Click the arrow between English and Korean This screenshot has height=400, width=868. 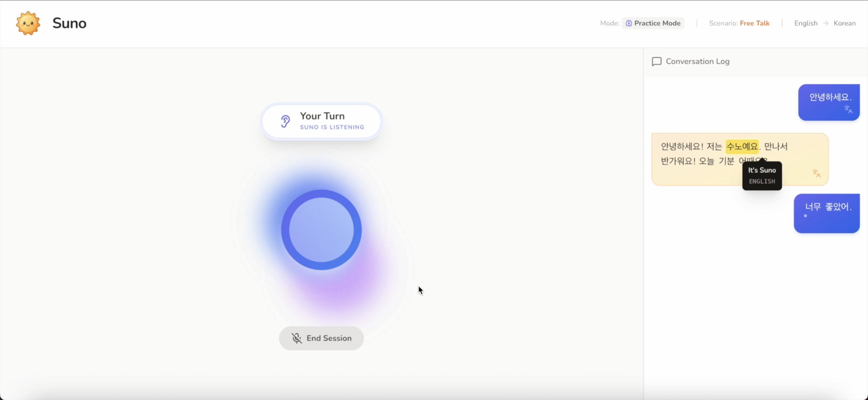[826, 23]
